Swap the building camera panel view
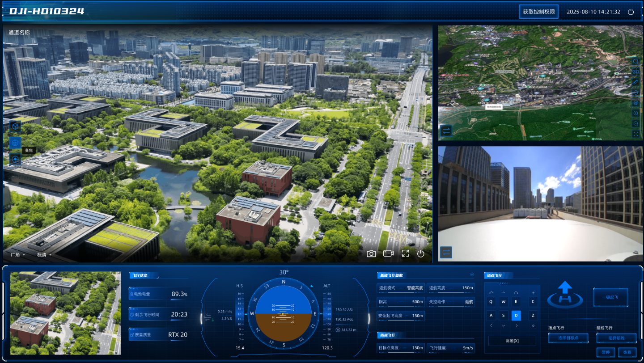Screen dimensions: 644x363 (x=446, y=252)
